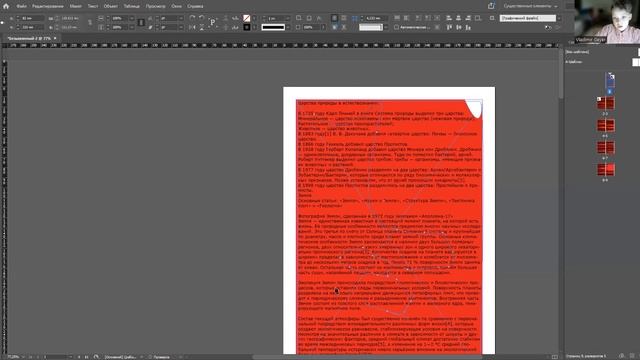This screenshot has width=640, height=360.
Task: Click distribute vertical centers icon
Action: pos(459,27)
